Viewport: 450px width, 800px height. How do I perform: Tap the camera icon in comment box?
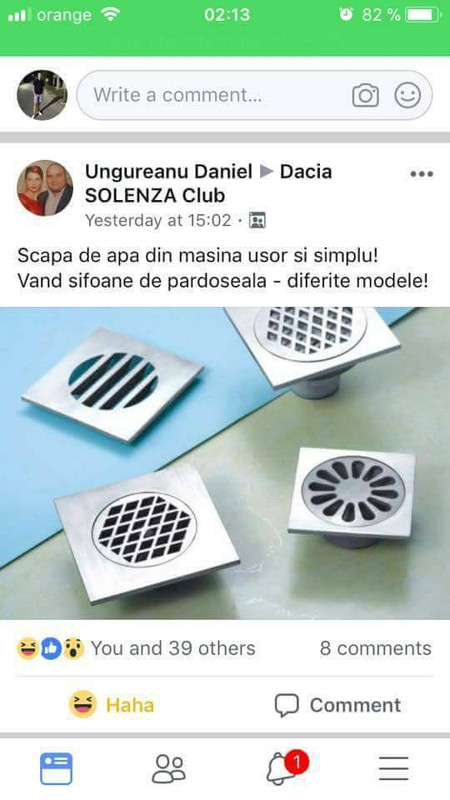365,95
